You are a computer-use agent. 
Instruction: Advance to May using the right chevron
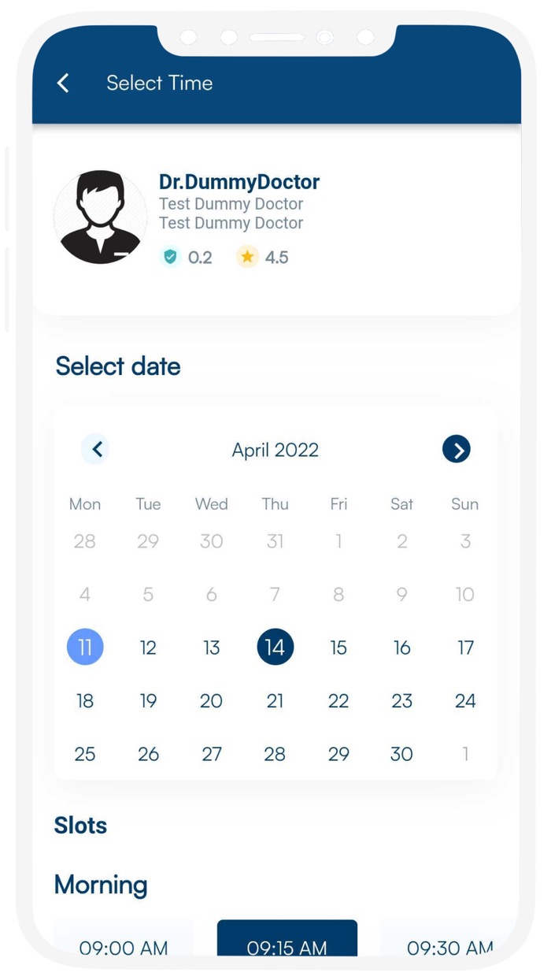456,449
